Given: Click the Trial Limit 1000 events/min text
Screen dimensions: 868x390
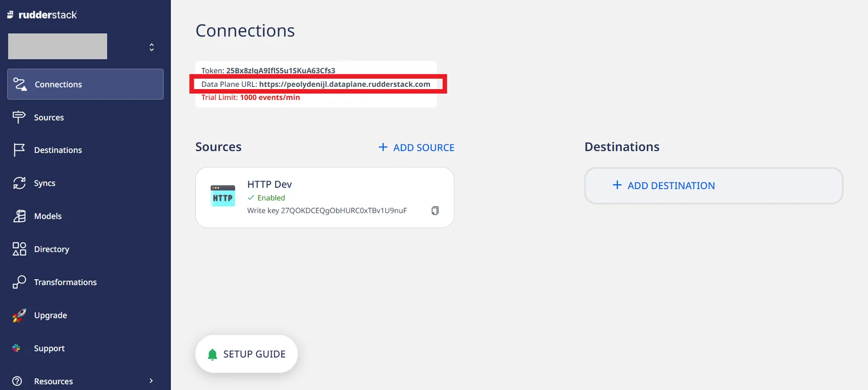Looking at the screenshot, I should tap(251, 97).
